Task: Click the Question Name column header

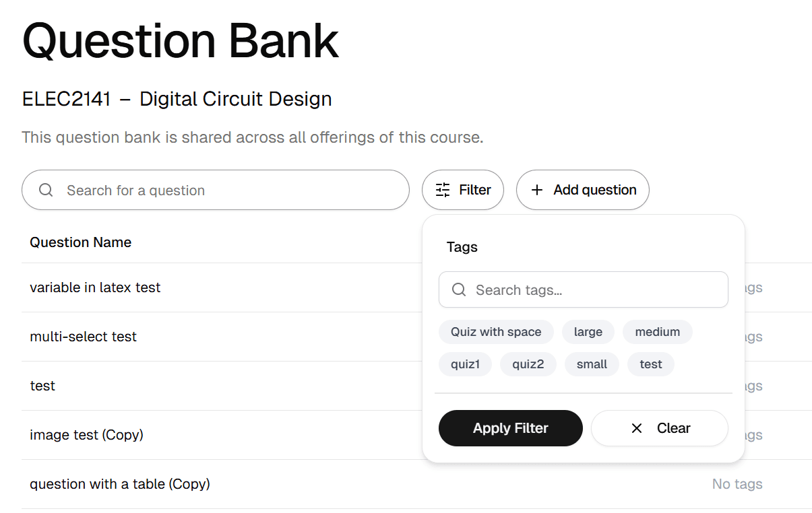Action: 80,242
